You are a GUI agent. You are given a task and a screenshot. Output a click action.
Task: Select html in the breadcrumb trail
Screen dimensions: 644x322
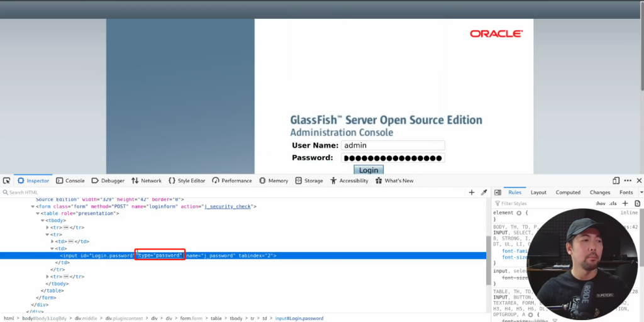[9, 318]
